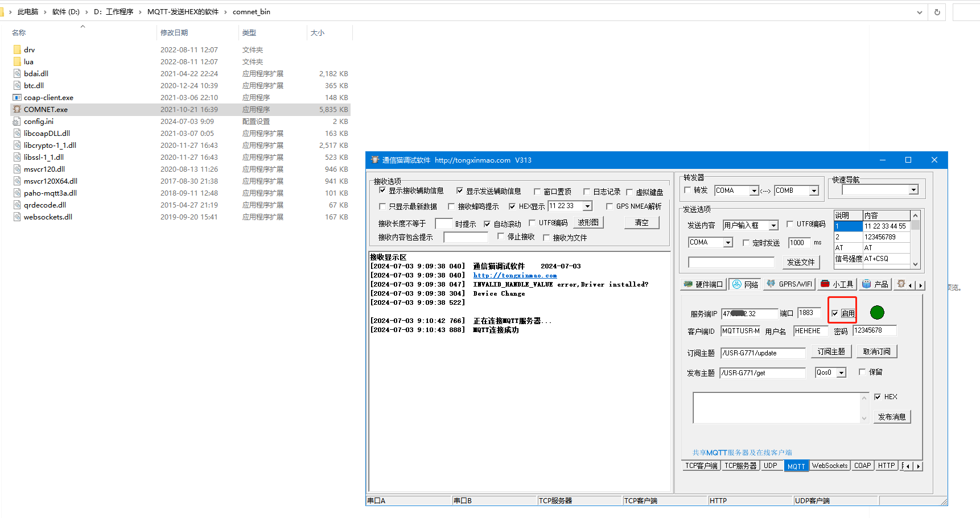The height and width of the screenshot is (518, 980).
Task: Uncheck the 启用 enable checkbox
Action: coord(835,313)
